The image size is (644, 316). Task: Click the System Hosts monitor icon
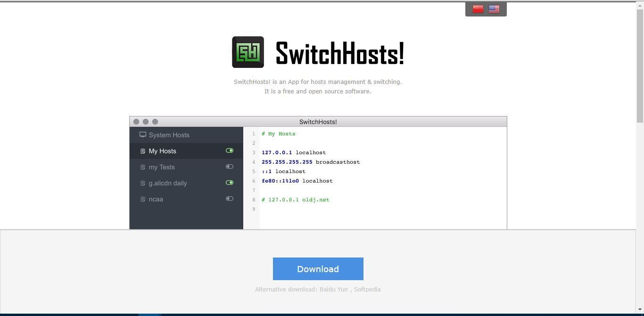[x=143, y=135]
